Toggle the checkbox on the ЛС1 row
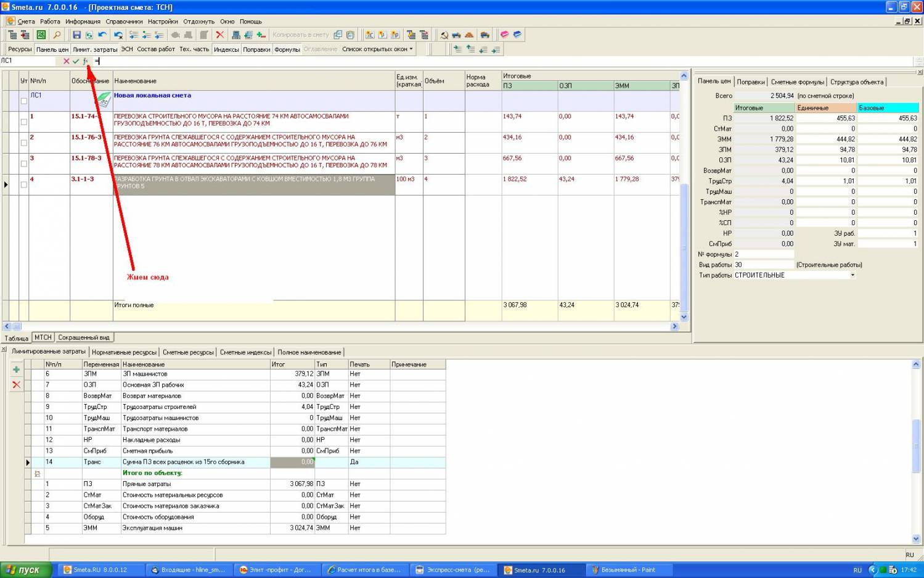The image size is (924, 578). (24, 101)
